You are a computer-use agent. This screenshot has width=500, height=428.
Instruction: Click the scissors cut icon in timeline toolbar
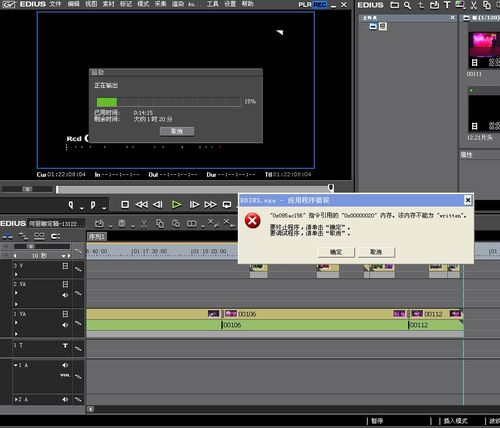click(144, 224)
